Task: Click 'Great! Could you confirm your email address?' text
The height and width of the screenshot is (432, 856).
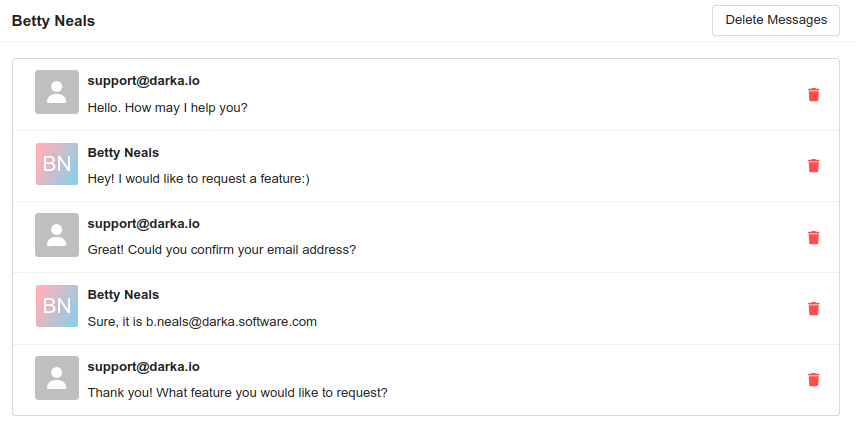Action: coord(221,250)
